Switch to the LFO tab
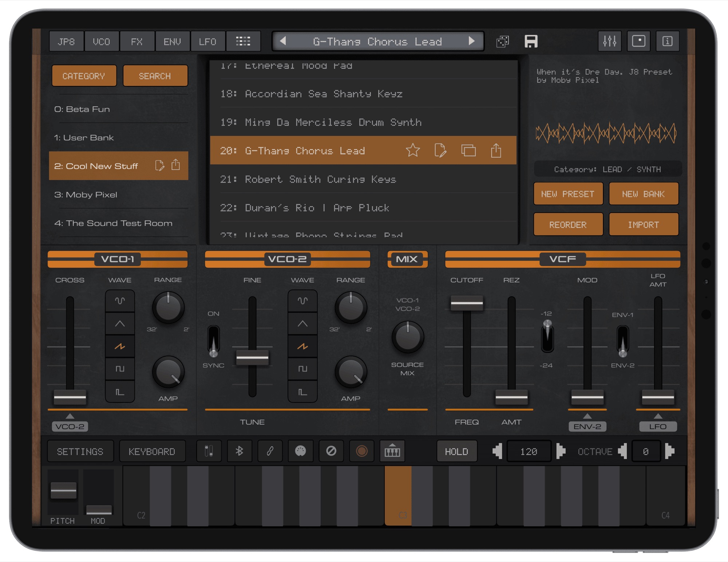Screen dimensions: 728x562 [208, 41]
